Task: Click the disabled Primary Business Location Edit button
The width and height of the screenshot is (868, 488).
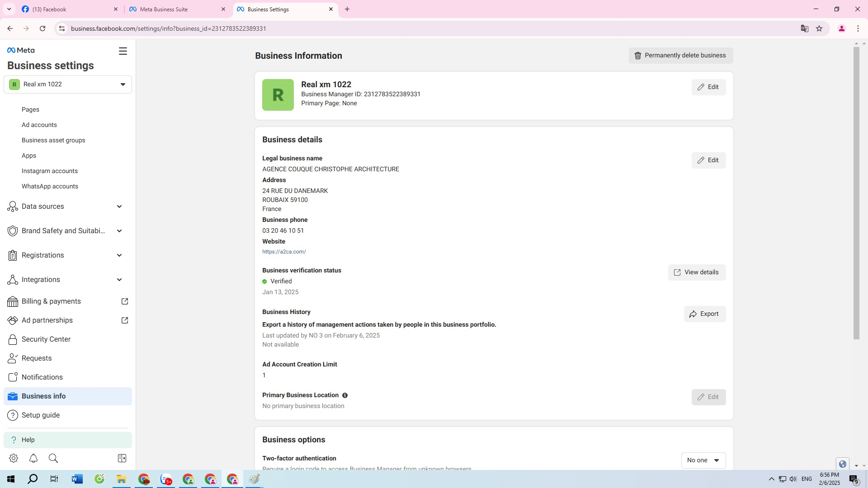Action: [x=708, y=397]
